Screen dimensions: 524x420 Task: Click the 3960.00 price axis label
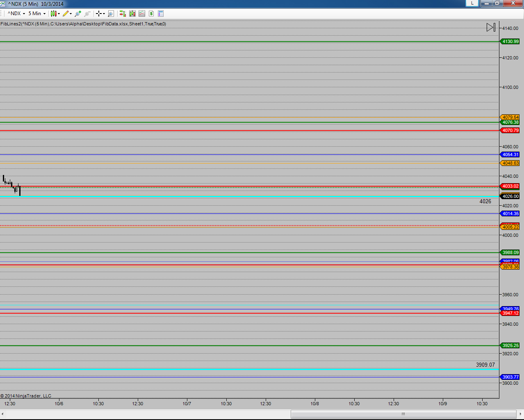(510, 295)
